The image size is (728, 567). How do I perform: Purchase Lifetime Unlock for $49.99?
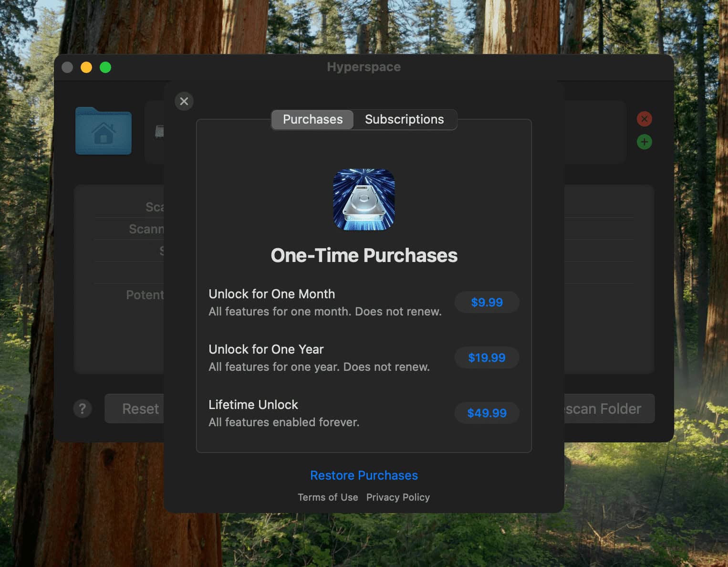(487, 413)
